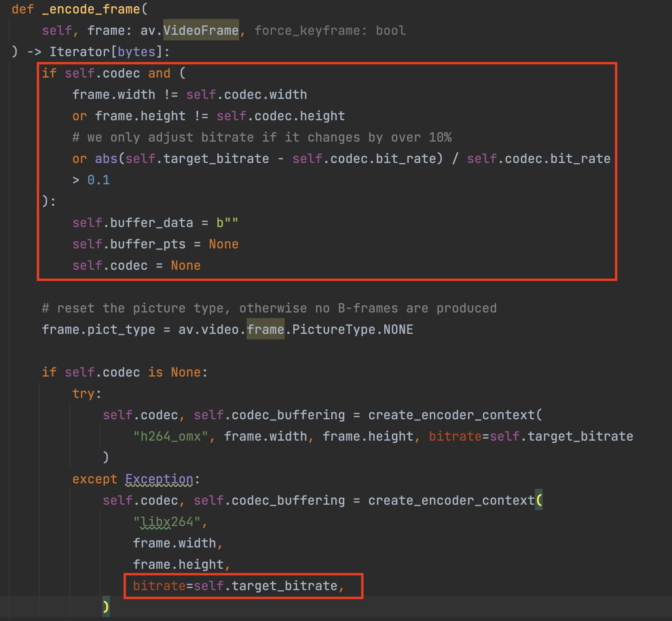Click bitrate=self.target_bitrate in the lower red box
The width and height of the screenshot is (672, 621).
pos(235,586)
